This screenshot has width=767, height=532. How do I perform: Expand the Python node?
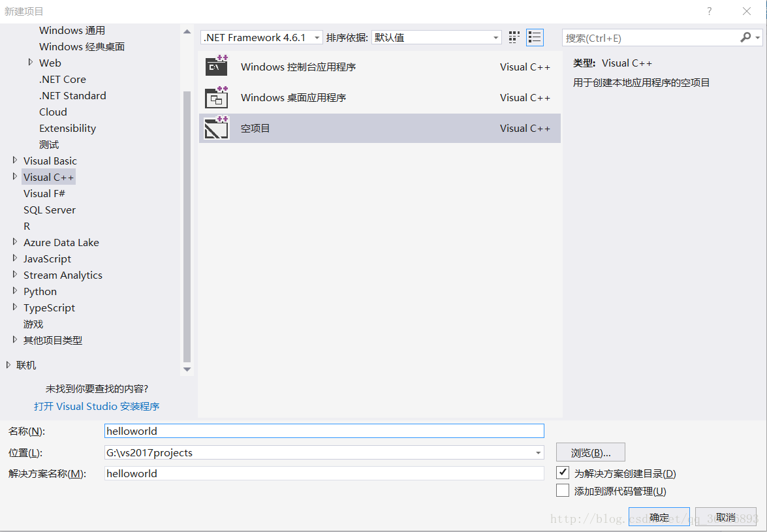15,291
